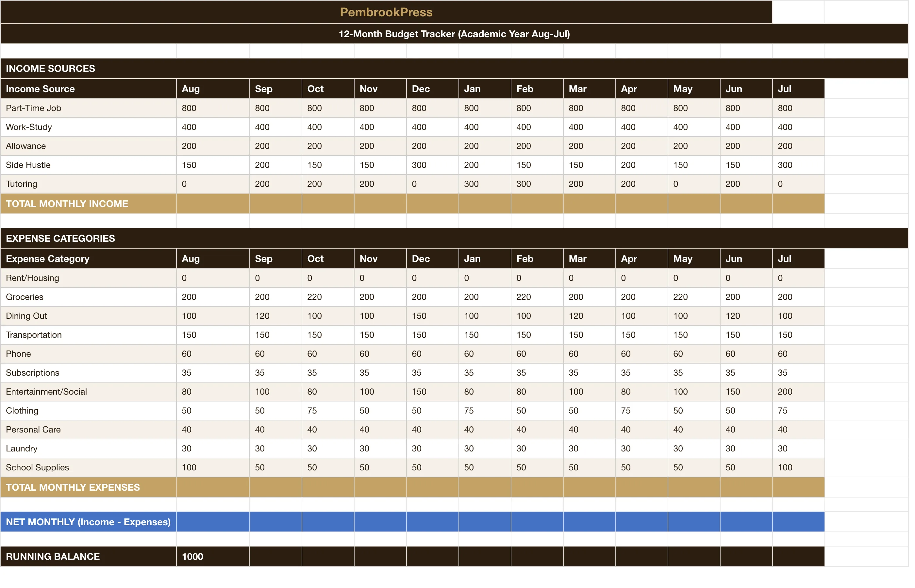Select the Phone row label
The width and height of the screenshot is (915, 588).
click(x=88, y=354)
